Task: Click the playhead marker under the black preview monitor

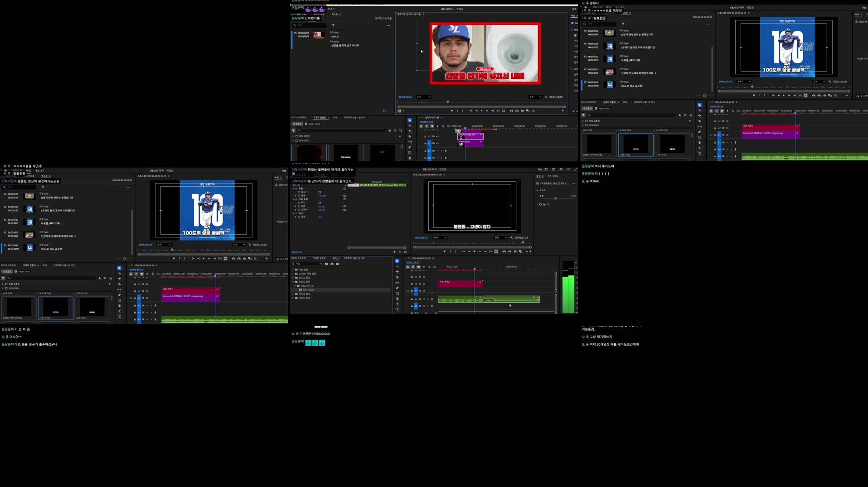Action: [x=523, y=242]
